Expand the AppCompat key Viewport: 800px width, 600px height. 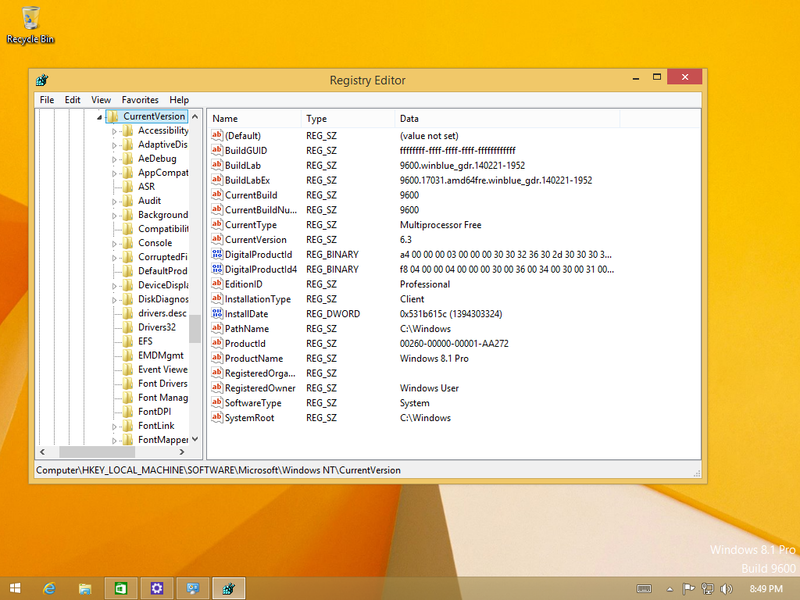pyautogui.click(x=114, y=173)
